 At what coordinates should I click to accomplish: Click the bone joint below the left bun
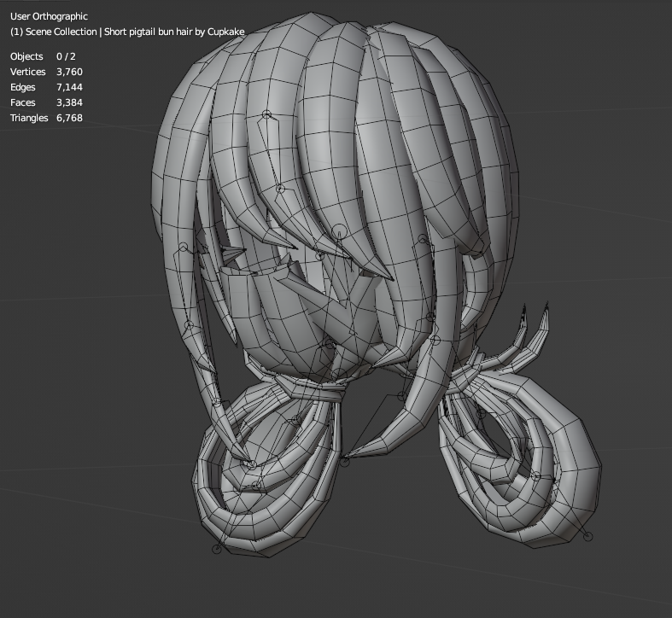[217, 549]
